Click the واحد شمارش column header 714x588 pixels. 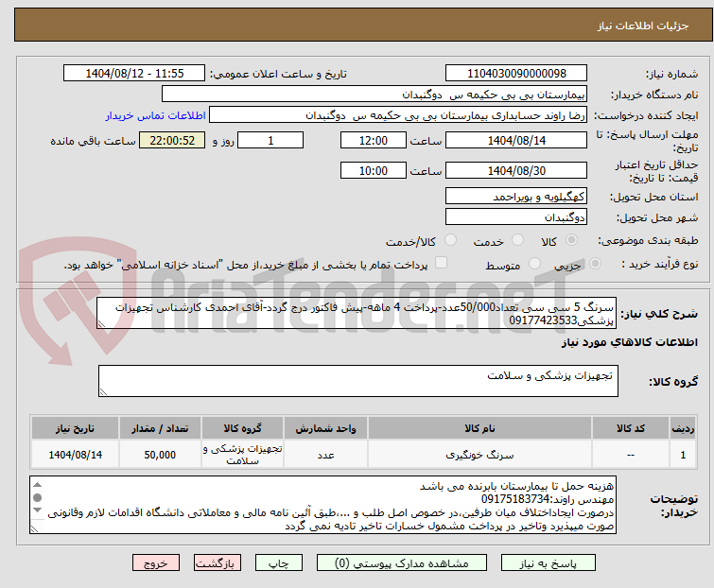point(325,428)
